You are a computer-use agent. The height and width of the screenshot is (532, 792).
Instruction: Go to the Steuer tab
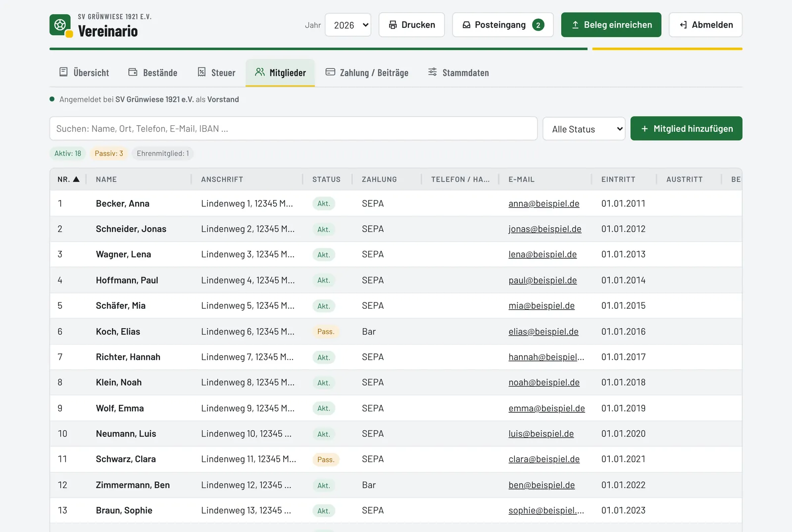pos(216,73)
